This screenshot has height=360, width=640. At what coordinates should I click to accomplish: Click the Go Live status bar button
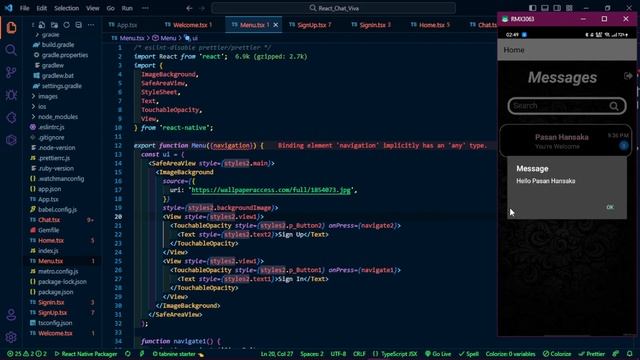(438, 354)
